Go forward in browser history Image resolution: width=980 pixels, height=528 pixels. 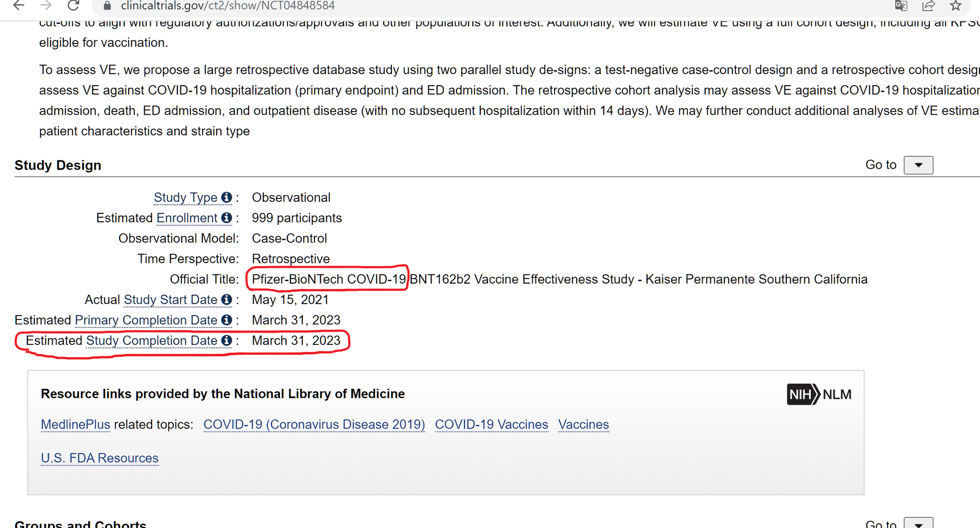coord(46,5)
